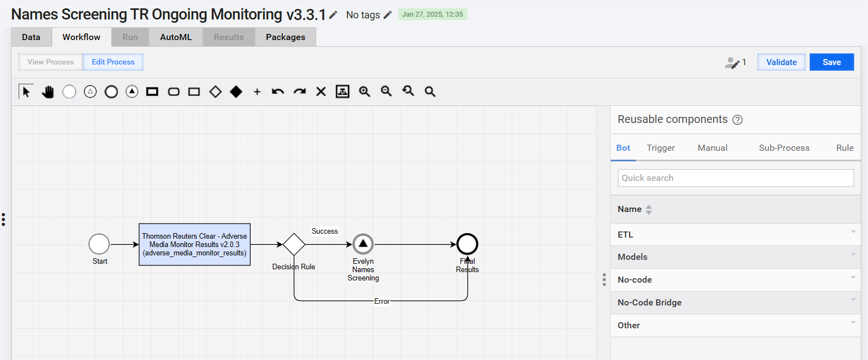The width and height of the screenshot is (868, 360).
Task: Click the Validate button
Action: click(x=781, y=62)
